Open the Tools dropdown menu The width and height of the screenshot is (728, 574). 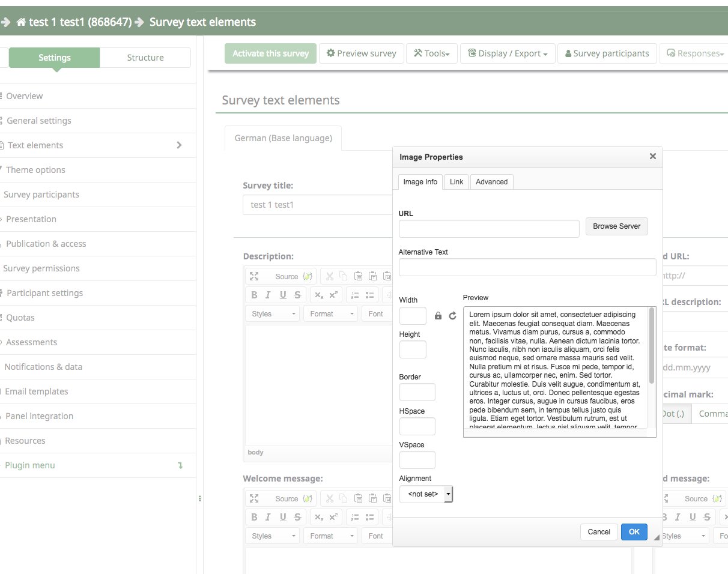point(432,53)
